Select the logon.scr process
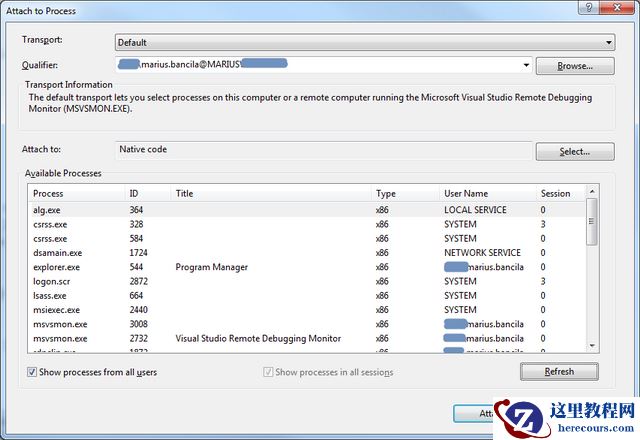640x440 pixels. (306, 281)
